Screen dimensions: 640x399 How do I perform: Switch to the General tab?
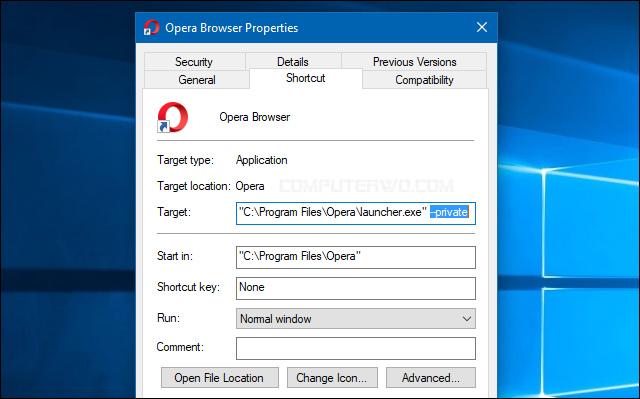[197, 80]
